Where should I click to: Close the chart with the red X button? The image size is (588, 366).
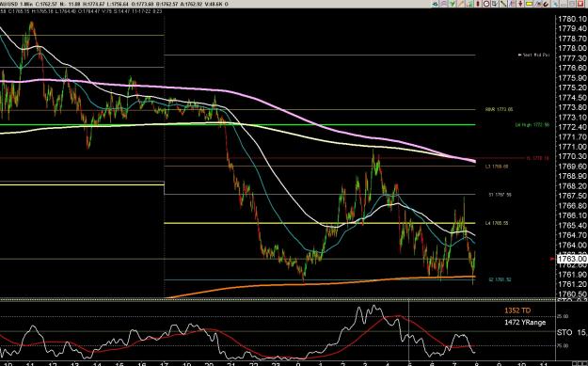point(580,4)
